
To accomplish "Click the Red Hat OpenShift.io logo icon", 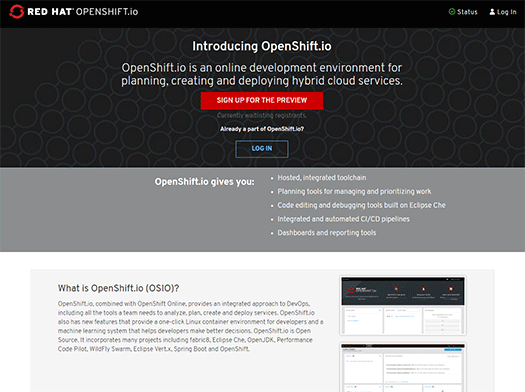I will [16, 12].
